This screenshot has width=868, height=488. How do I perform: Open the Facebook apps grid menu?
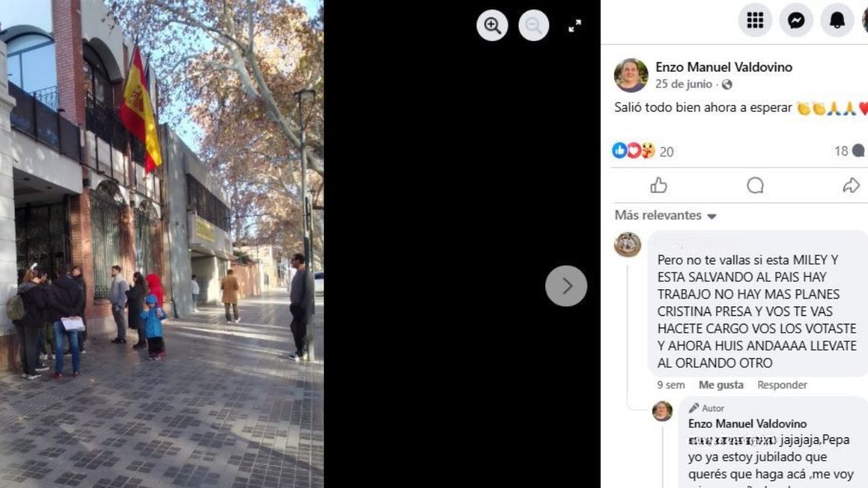click(x=754, y=20)
